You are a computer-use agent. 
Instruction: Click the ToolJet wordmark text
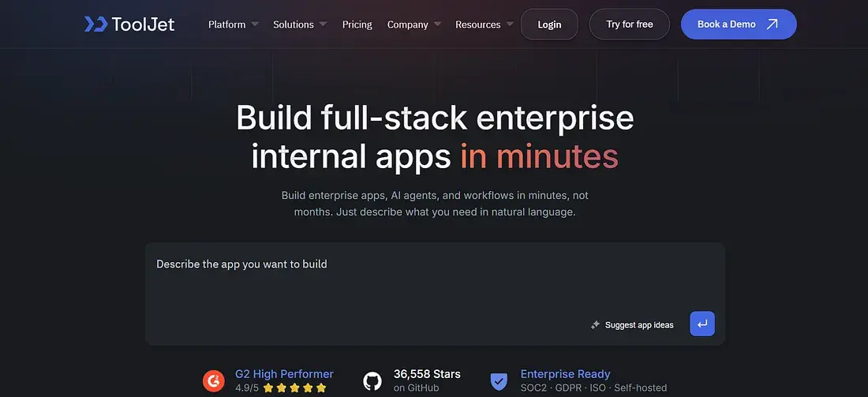point(143,24)
